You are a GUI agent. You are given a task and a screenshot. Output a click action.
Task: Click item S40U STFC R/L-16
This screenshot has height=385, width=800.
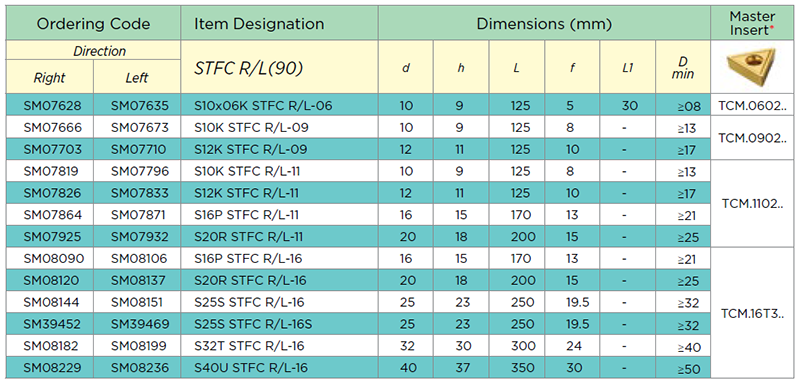pos(251,368)
